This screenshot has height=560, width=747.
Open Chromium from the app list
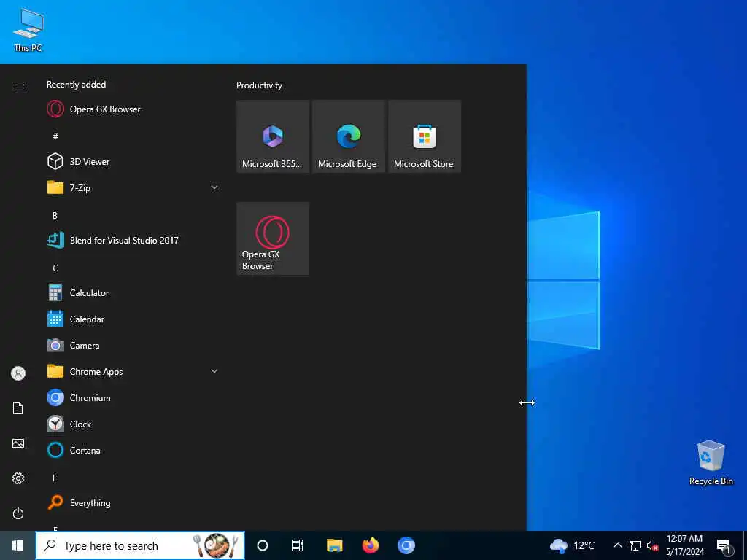pyautogui.click(x=133, y=397)
